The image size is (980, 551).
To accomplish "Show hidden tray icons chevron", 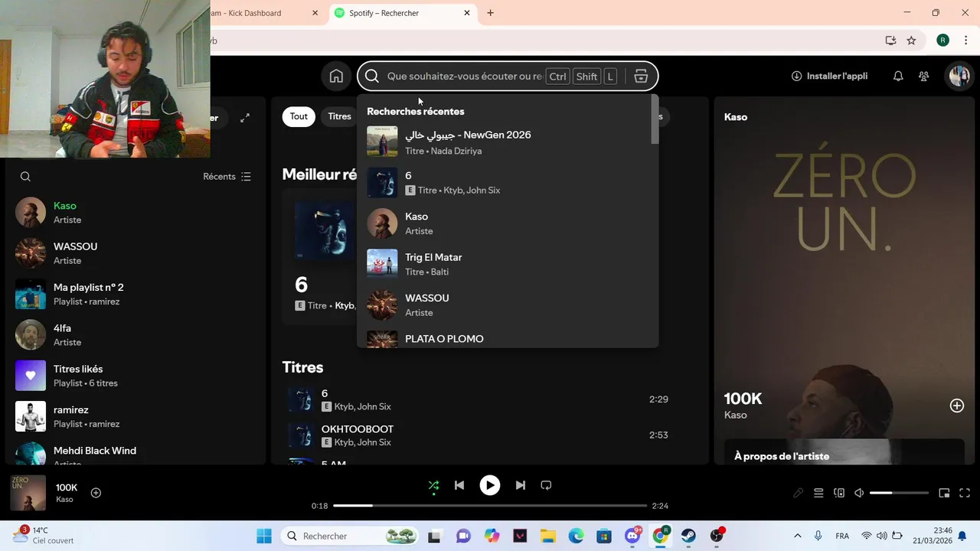I will click(797, 536).
